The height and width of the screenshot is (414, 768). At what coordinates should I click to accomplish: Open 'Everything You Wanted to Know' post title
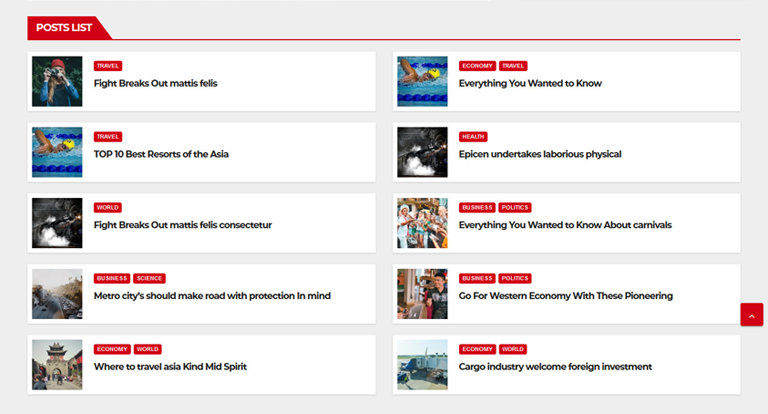coord(530,83)
